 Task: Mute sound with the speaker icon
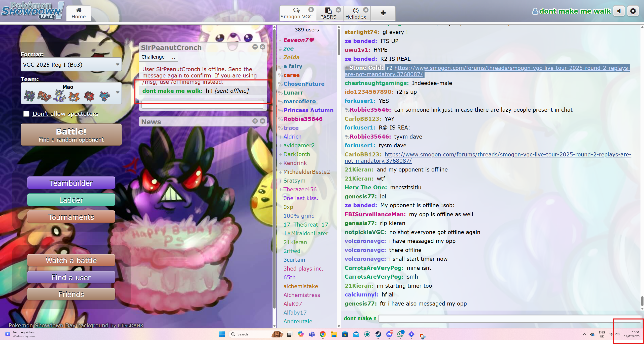[619, 11]
